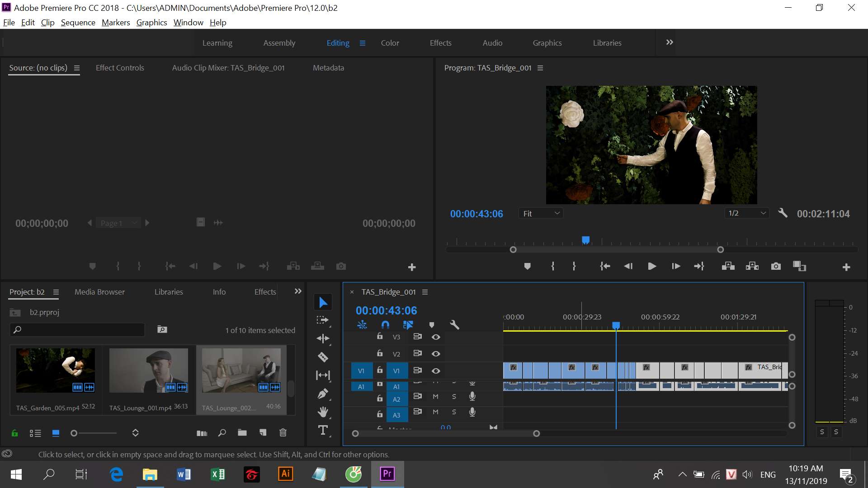Expand hidden Project panel tabs chevron

click(298, 291)
